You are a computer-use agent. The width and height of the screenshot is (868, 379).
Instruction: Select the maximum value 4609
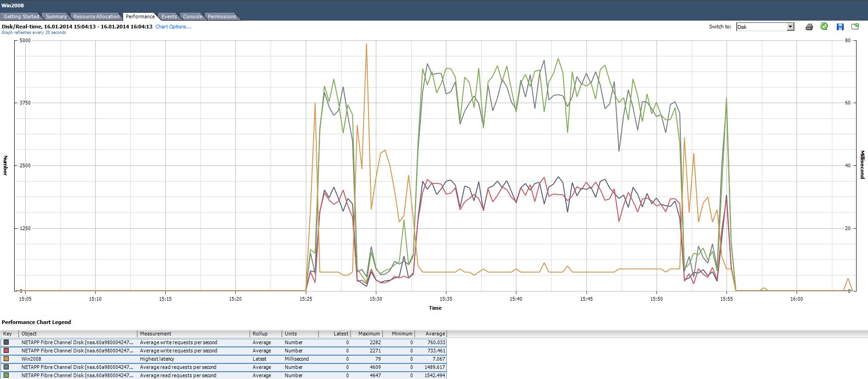pyautogui.click(x=375, y=367)
